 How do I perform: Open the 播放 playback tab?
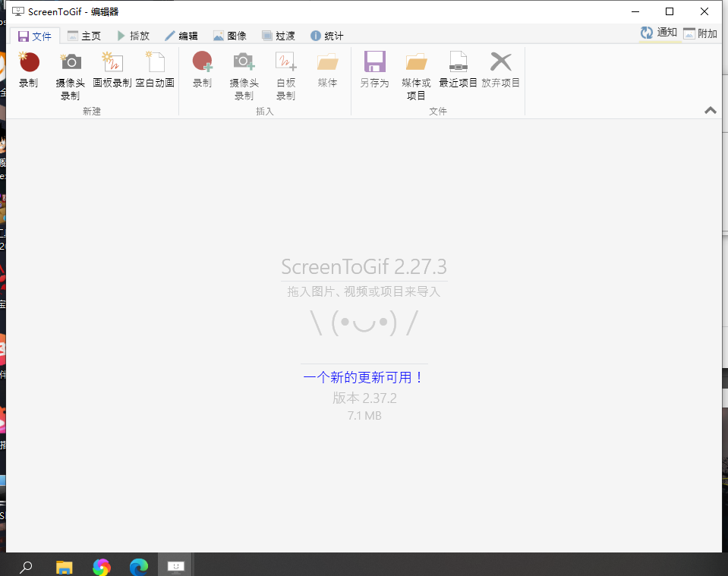(x=133, y=36)
